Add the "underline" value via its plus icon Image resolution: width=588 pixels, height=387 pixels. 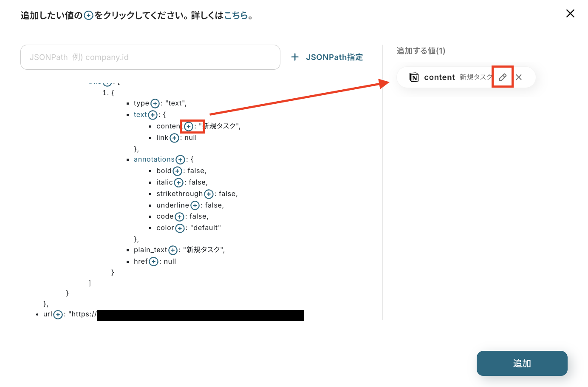point(195,206)
